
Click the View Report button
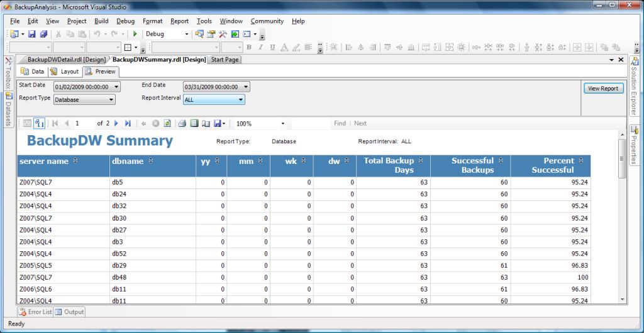[603, 89]
